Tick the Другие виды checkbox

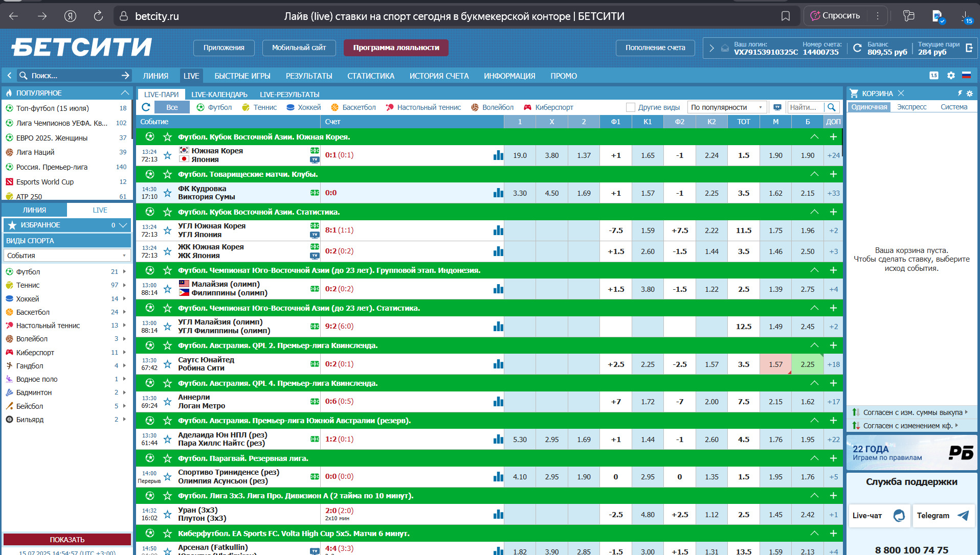click(631, 107)
